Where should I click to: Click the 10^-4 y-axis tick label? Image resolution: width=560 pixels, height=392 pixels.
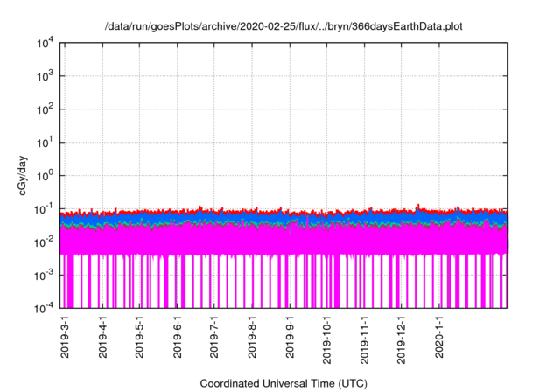click(44, 307)
